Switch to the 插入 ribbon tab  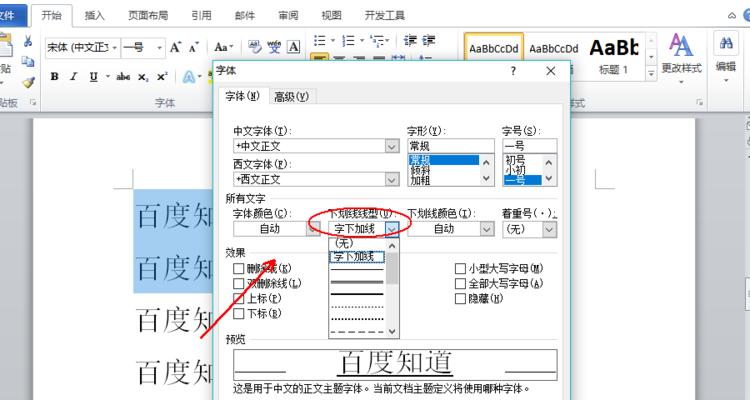pos(94,15)
